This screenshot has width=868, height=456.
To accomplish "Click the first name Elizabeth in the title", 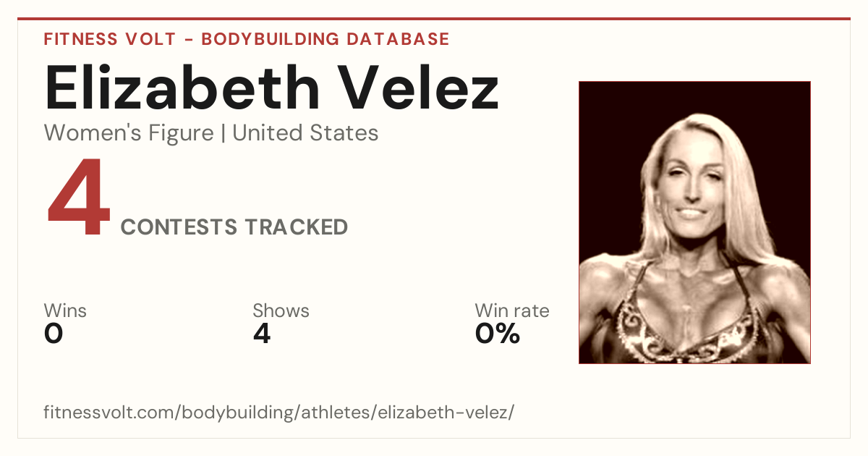I will click(182, 87).
